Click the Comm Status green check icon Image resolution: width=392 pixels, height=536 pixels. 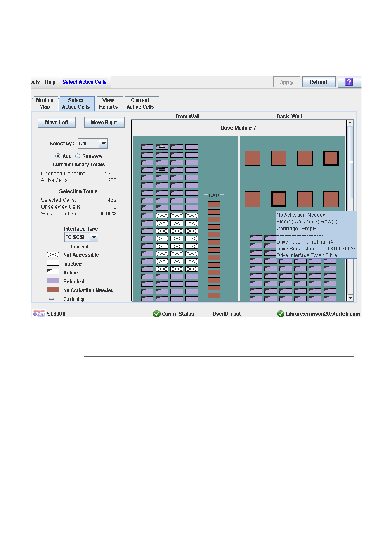click(157, 314)
